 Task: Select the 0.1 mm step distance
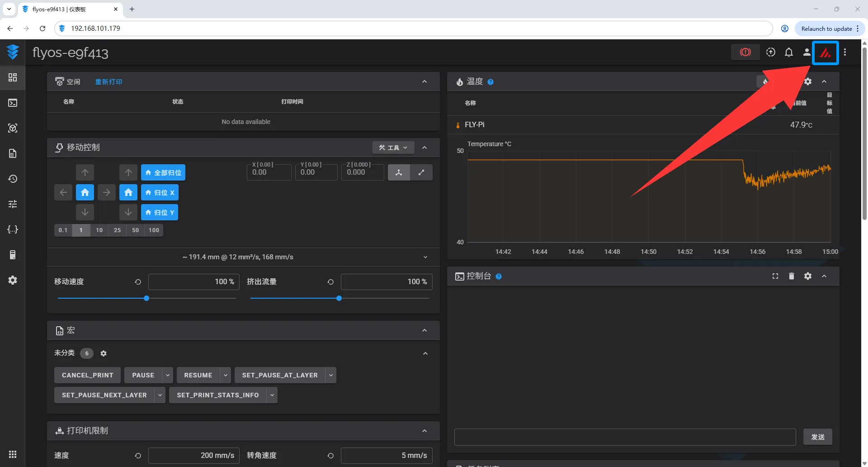click(x=63, y=230)
